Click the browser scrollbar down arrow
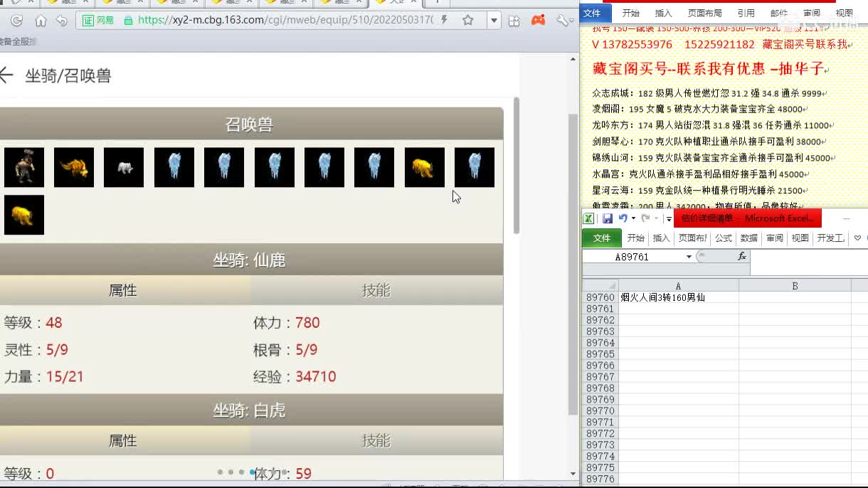 [573, 474]
